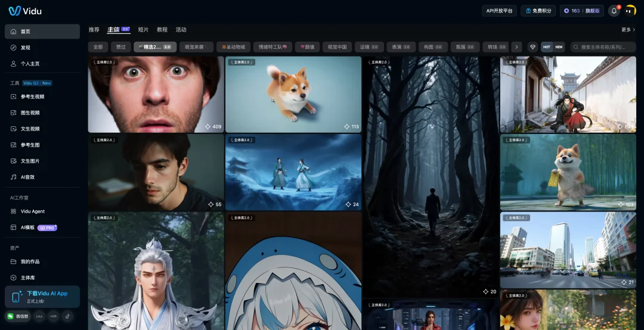Click the 免费积分 button

[x=538, y=11]
